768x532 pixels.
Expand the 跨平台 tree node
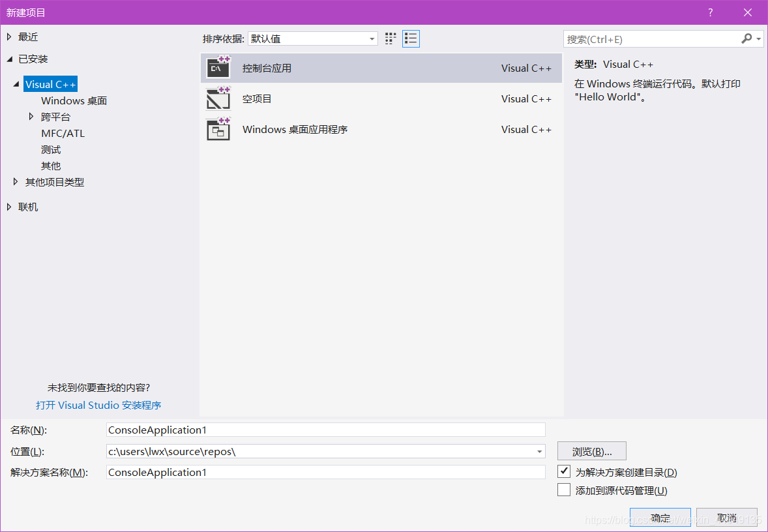coord(31,117)
